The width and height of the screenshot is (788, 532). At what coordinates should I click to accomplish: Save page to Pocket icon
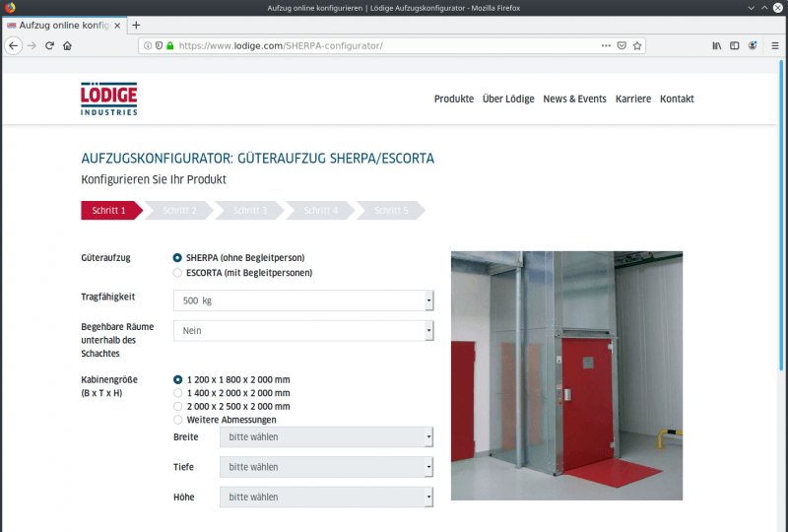(x=622, y=45)
